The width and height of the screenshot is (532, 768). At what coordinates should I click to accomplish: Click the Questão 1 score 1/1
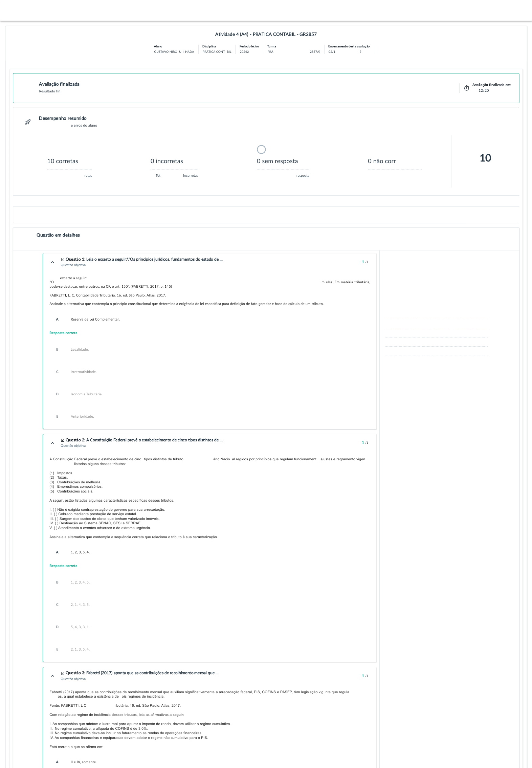365,262
